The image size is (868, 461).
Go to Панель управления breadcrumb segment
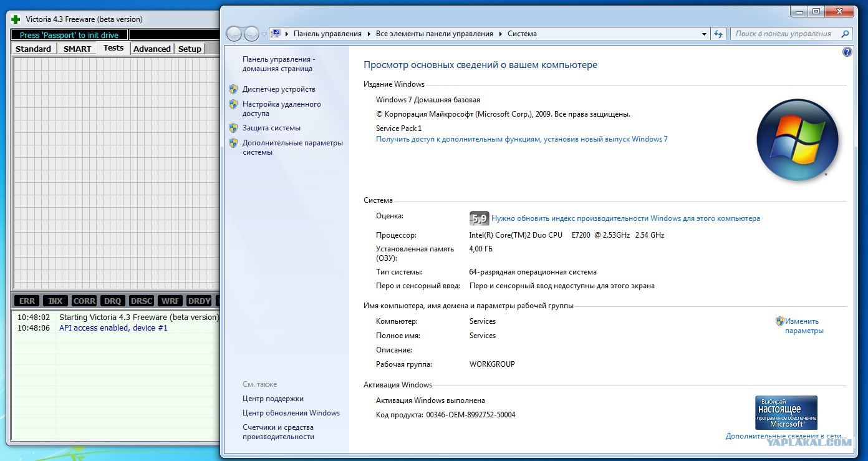327,34
